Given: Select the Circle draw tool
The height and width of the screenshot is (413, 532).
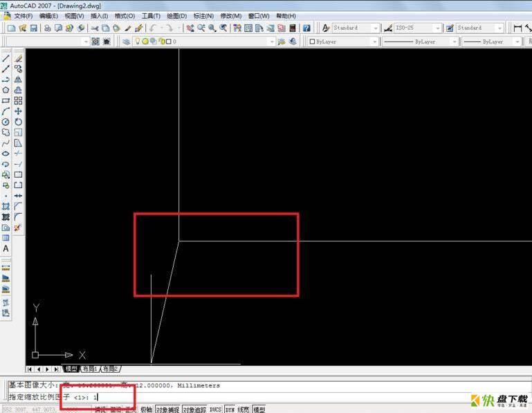Looking at the screenshot, I should (x=6, y=122).
